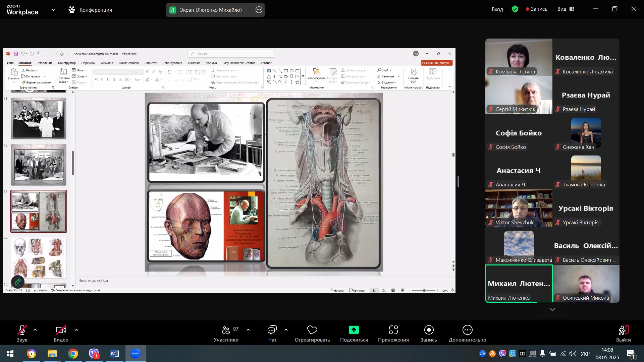
Task: Open the Макет layout dropdown
Action: [x=80, y=70]
